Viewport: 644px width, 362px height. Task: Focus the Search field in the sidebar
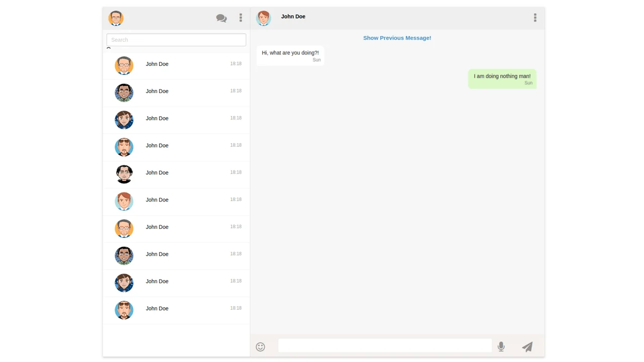point(176,40)
